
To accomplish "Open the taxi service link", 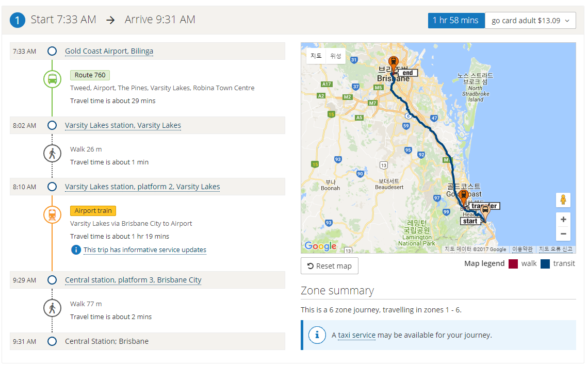I will (x=356, y=335).
